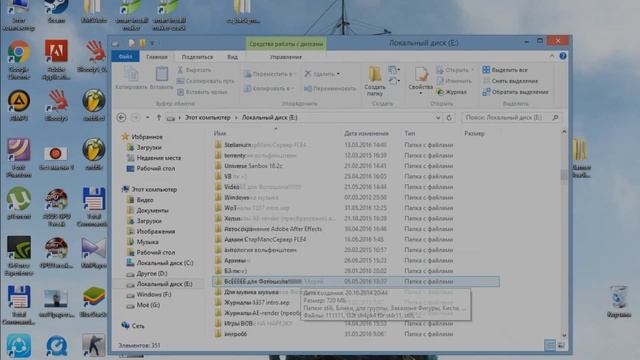
Task: Go back with the navigation arrow
Action: 122,118
